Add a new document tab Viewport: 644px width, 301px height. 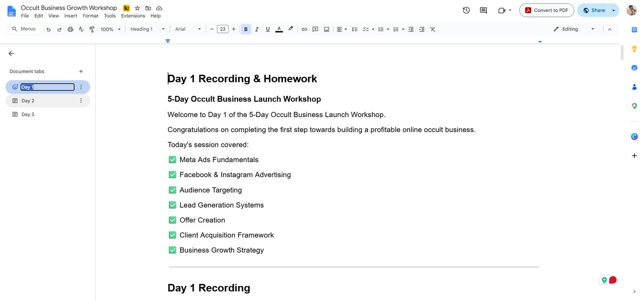pyautogui.click(x=81, y=71)
